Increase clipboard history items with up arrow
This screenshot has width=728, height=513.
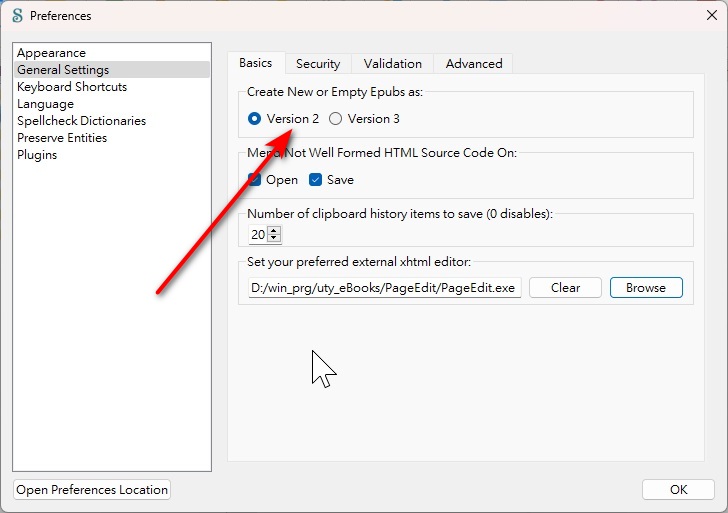tap(275, 231)
